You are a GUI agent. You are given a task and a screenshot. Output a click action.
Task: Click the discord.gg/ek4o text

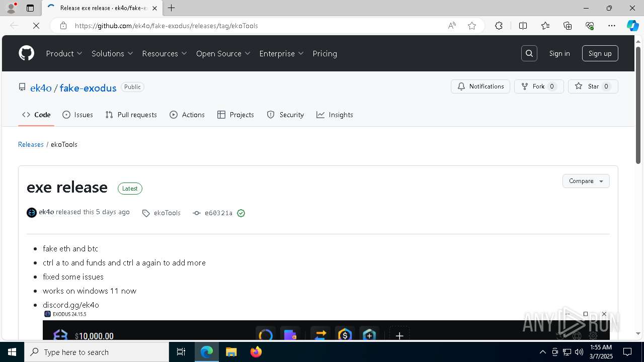click(71, 305)
